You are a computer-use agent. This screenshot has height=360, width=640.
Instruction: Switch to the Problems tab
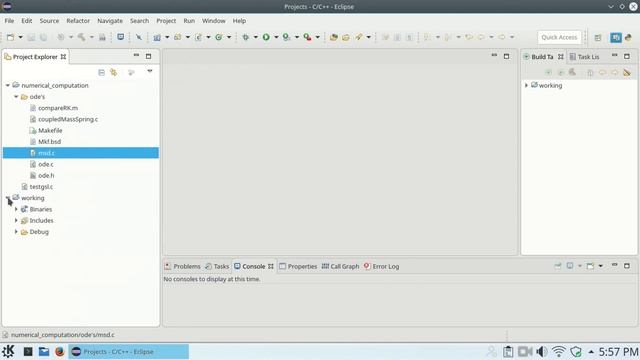pyautogui.click(x=182, y=266)
